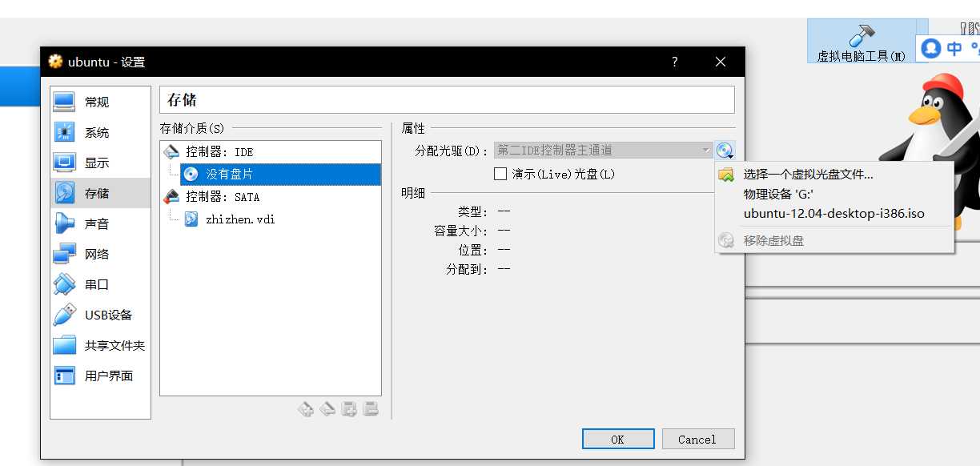Open the 分配光驱 drive slot dropdown
Screen dimensions: 980x466
pyautogui.click(x=604, y=151)
